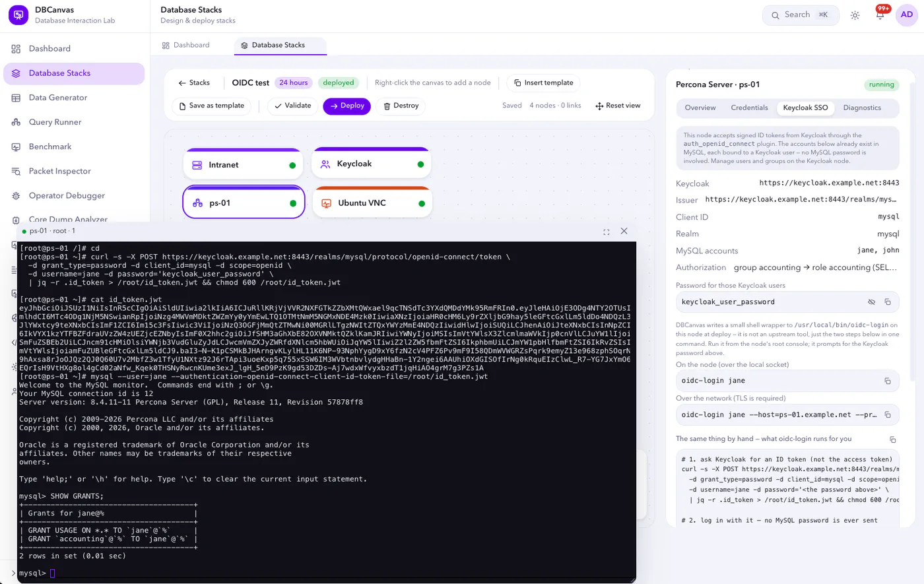Click the Insert template button
This screenshot has height=584, width=924.
tap(544, 83)
